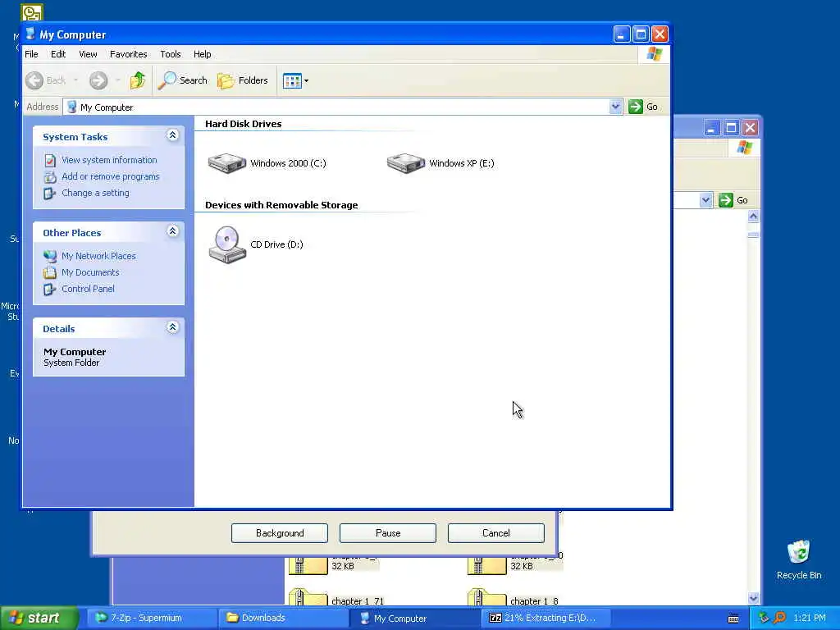
Task: Click scroll up arrow in Downloads window
Action: 753,217
